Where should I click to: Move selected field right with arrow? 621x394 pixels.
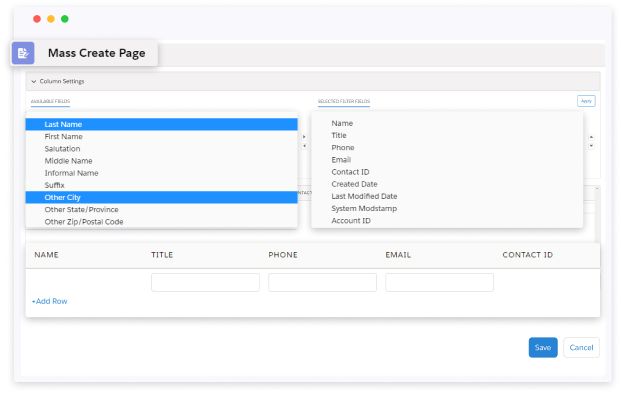click(x=304, y=137)
